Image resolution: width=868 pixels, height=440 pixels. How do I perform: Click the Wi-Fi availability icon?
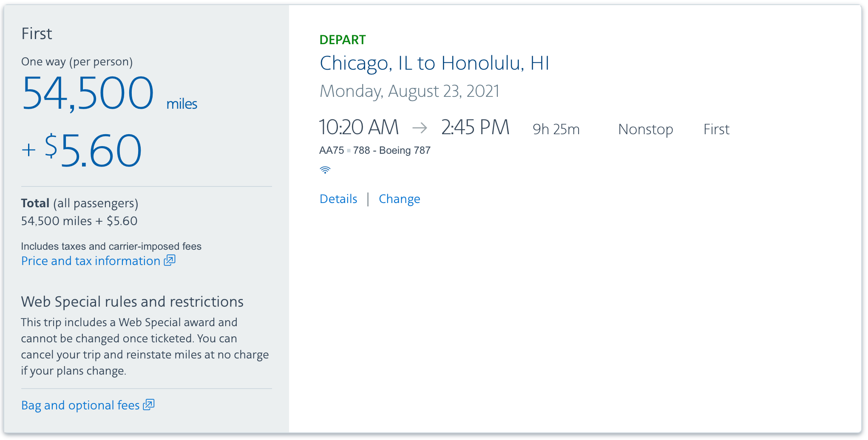point(325,170)
